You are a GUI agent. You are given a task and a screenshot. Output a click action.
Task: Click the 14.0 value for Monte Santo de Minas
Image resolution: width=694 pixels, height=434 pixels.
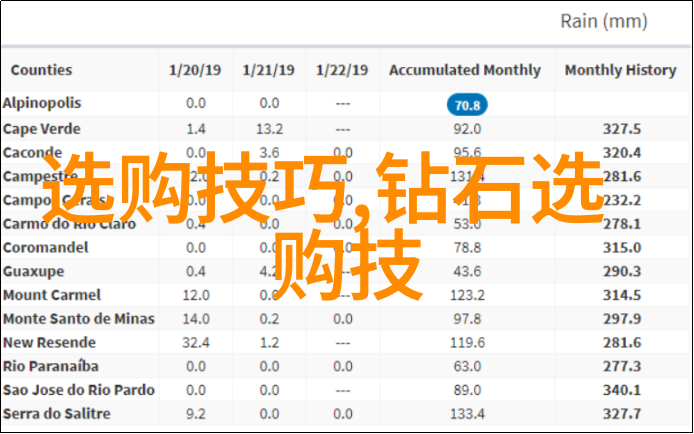(x=196, y=319)
